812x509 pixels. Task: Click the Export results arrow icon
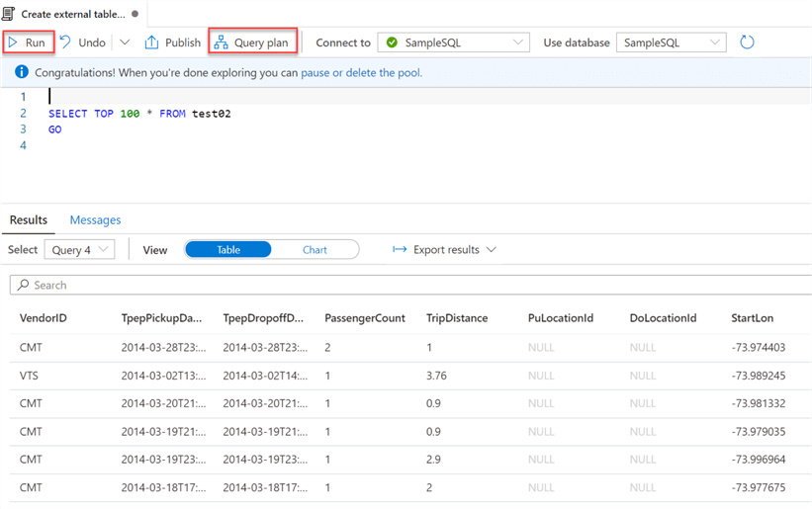pyautogui.click(x=400, y=250)
